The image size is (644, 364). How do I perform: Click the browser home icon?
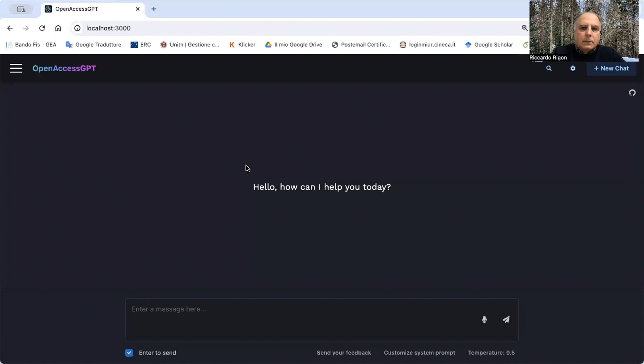[x=58, y=28]
